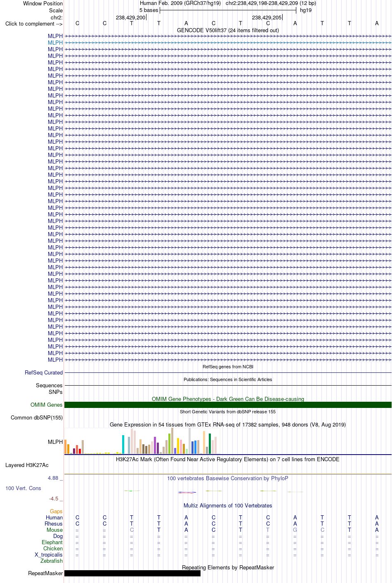Select the Chicken alignment row label
392x583 pixels.
(53, 548)
